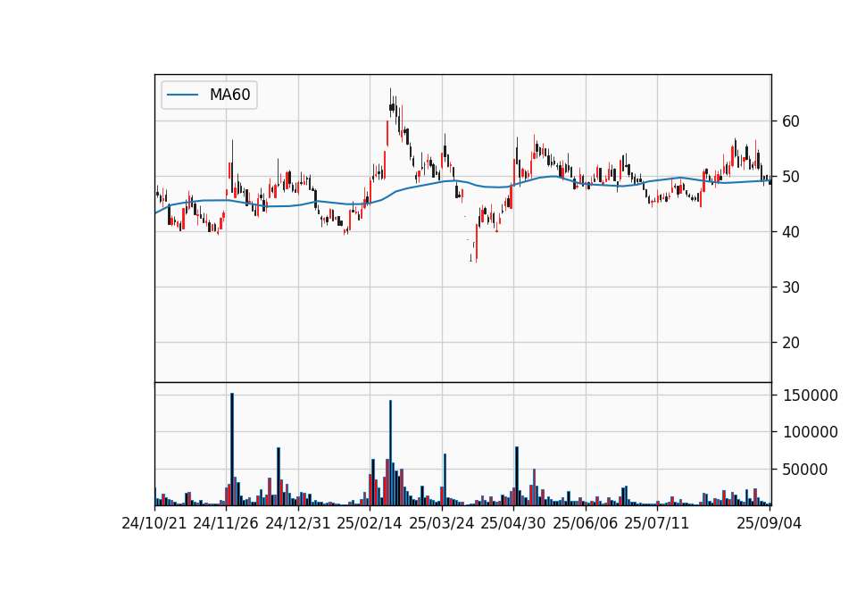Click the volume axis value 100000
The image size is (857, 616).
[x=811, y=432]
